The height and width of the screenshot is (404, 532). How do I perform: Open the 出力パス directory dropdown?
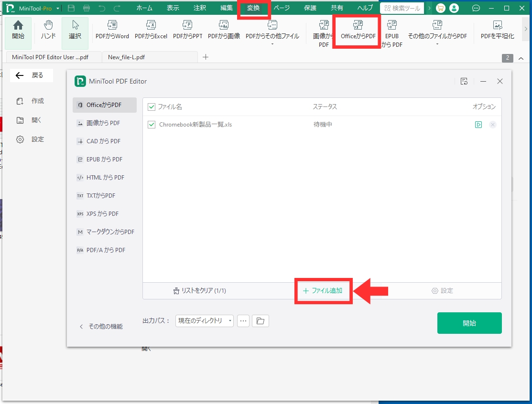pos(205,320)
